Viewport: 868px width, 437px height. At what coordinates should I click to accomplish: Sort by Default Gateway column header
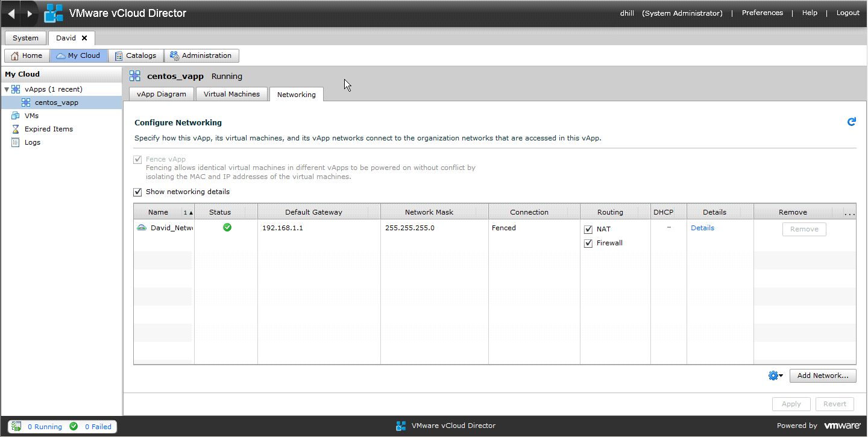313,212
